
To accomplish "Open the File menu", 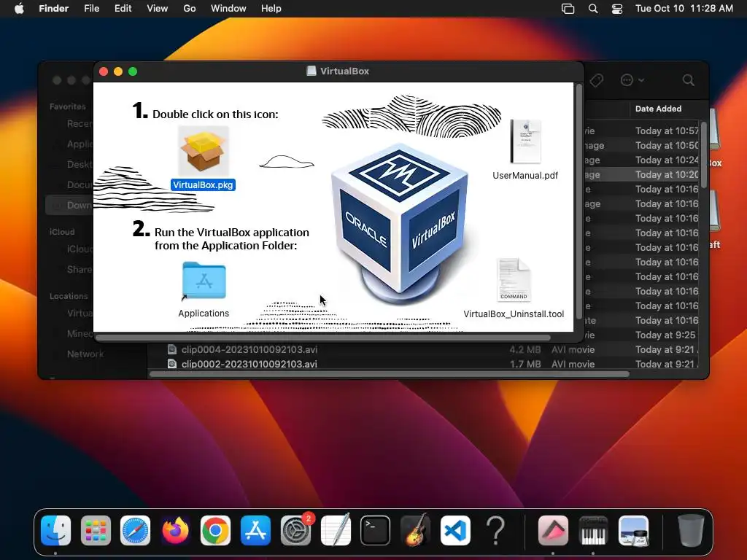I will pyautogui.click(x=91, y=9).
